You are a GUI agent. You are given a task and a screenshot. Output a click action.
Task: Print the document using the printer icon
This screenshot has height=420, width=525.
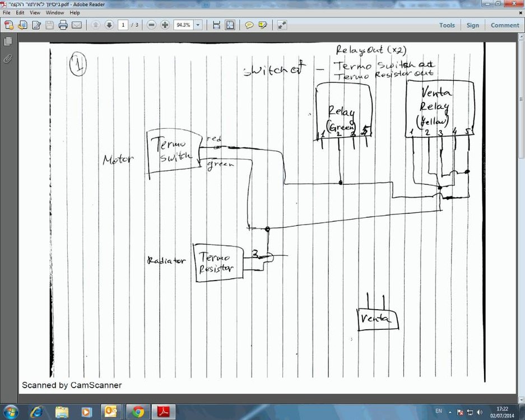(63, 25)
